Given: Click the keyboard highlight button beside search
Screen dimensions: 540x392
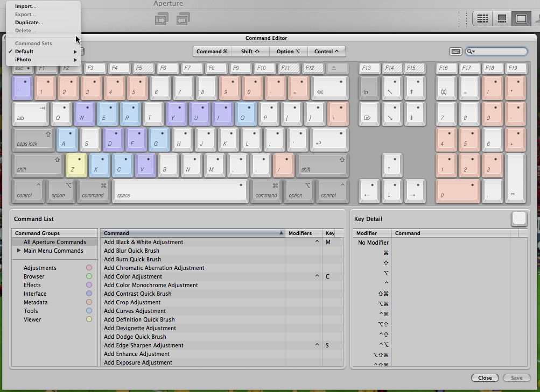Looking at the screenshot, I should [455, 51].
